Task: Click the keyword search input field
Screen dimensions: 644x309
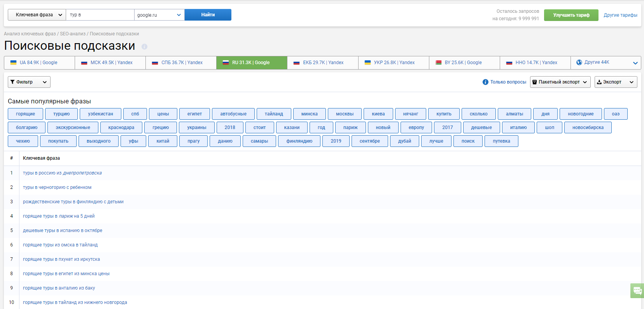Action: [x=100, y=15]
